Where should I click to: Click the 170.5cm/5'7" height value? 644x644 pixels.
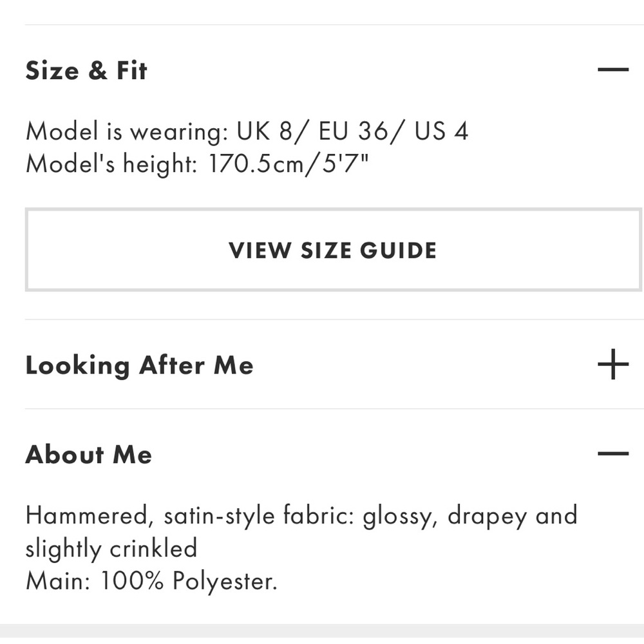point(289,164)
